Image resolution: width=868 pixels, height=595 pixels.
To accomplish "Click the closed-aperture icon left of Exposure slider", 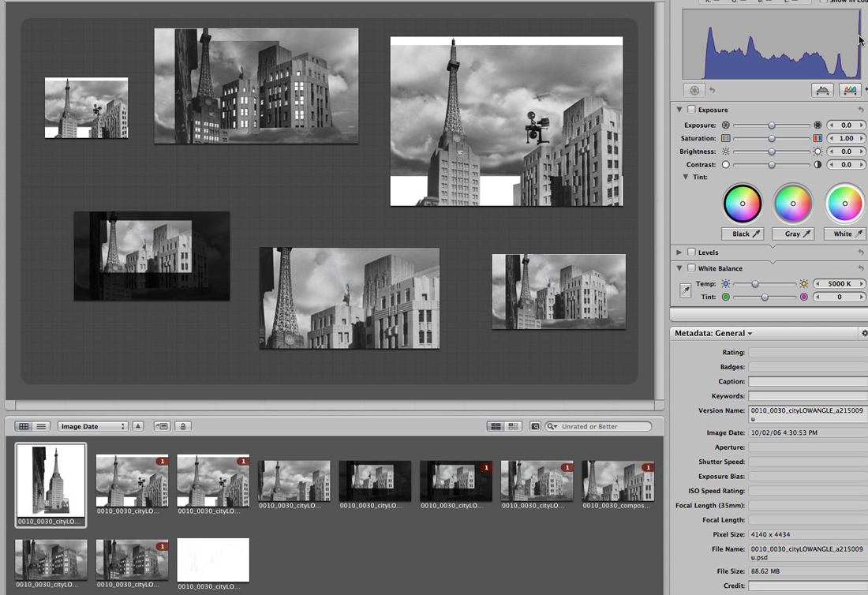I will 726,125.
